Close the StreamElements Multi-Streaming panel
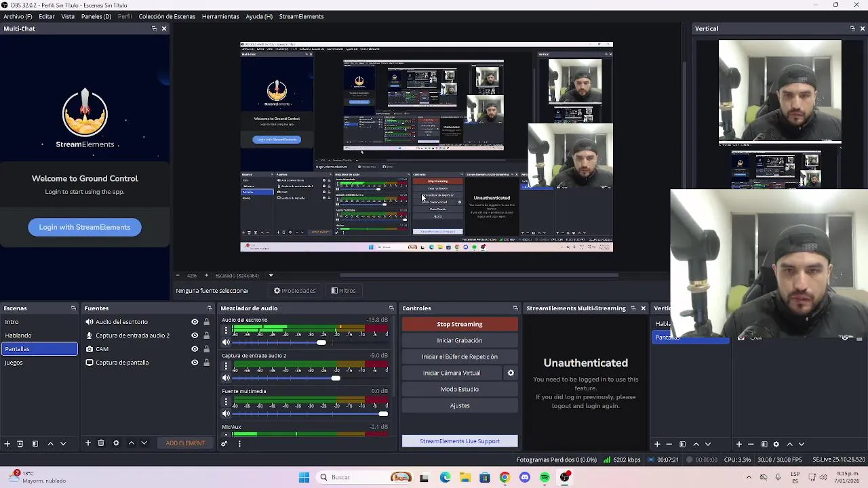The height and width of the screenshot is (488, 868). (644, 308)
